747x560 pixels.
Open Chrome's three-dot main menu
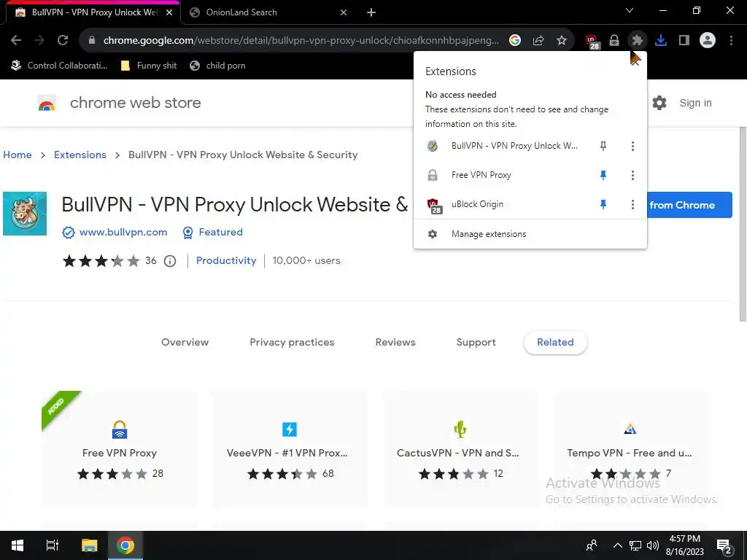tap(731, 41)
